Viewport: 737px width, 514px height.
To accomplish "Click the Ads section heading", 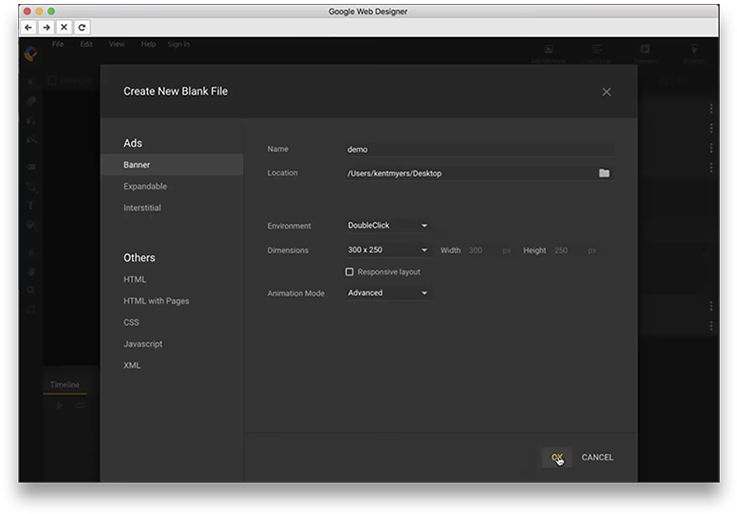I will point(133,143).
